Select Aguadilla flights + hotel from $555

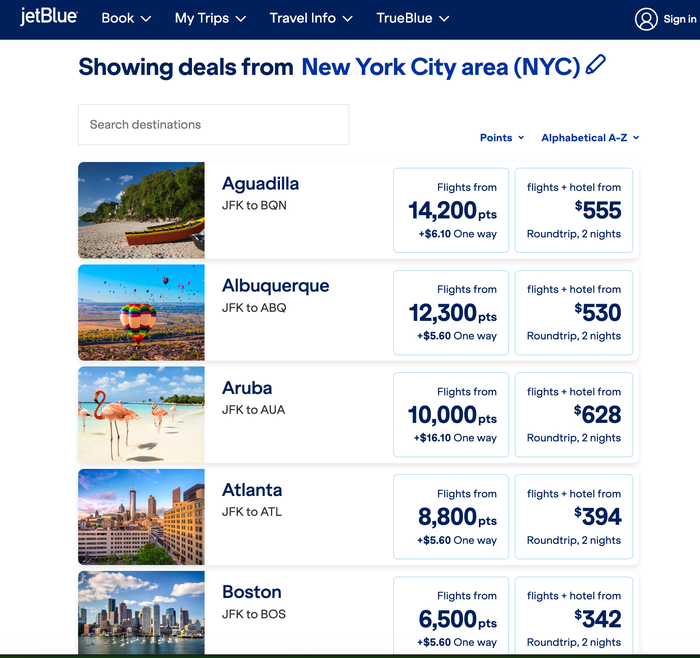(574, 210)
